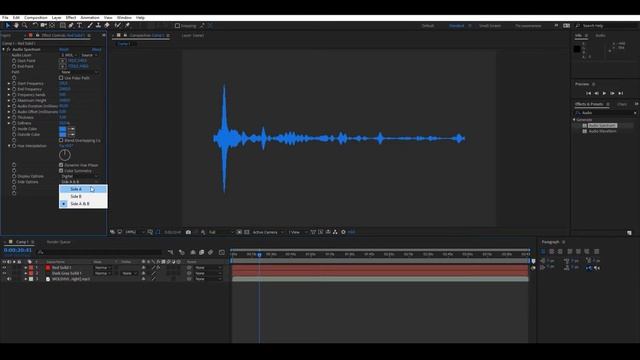Click the Frame Blending icon in timeline
Image resolution: width=640 pixels, height=360 pixels.
coord(202,252)
